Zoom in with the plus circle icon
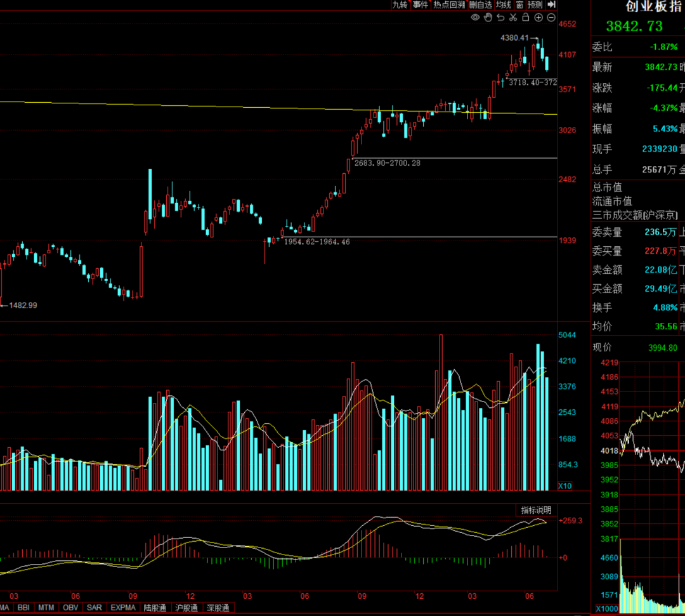The width and height of the screenshot is (685, 616). coord(538,18)
